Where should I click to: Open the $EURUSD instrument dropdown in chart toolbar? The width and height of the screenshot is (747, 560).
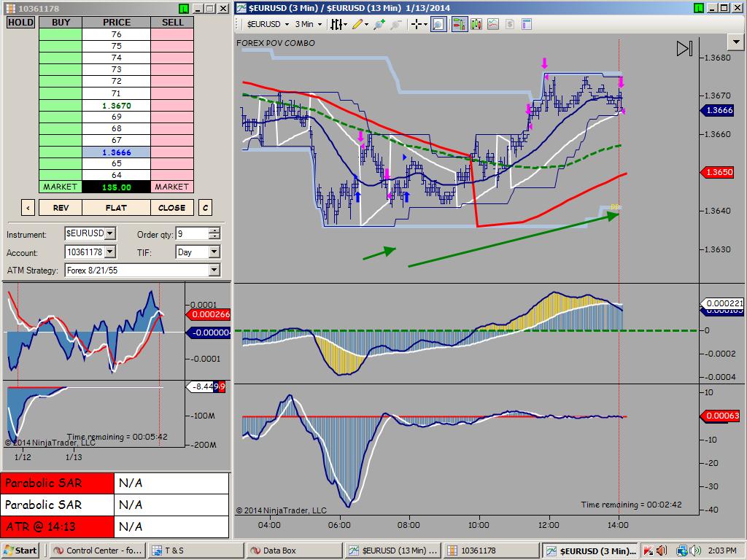point(268,24)
